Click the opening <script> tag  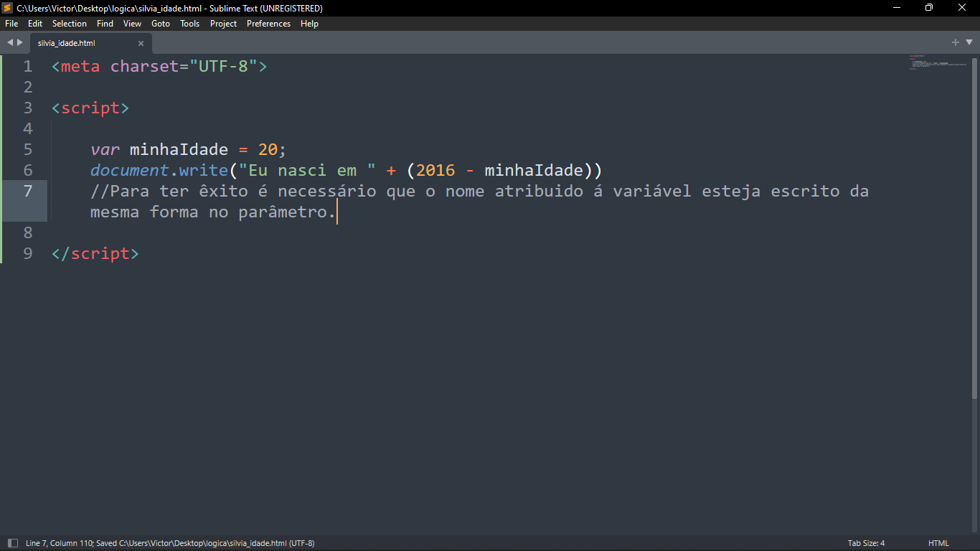pyautogui.click(x=90, y=108)
